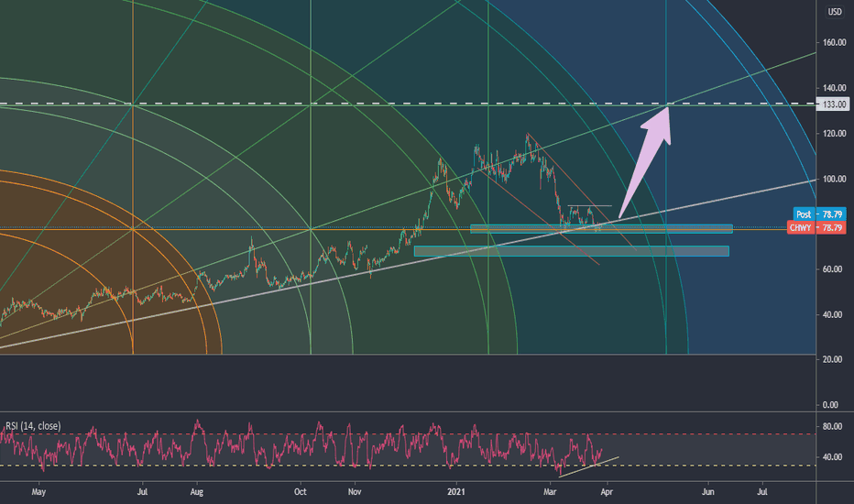Click the CHWY 78.79 price tag

[x=816, y=227]
